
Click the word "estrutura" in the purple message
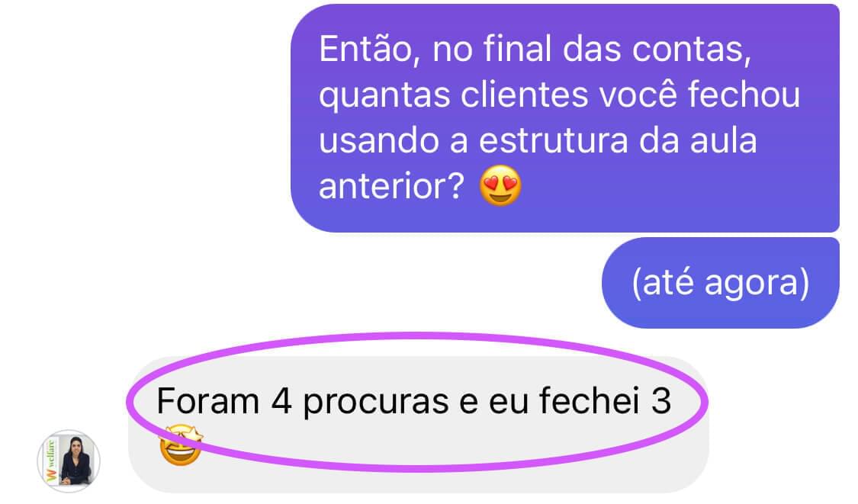pyautogui.click(x=553, y=140)
